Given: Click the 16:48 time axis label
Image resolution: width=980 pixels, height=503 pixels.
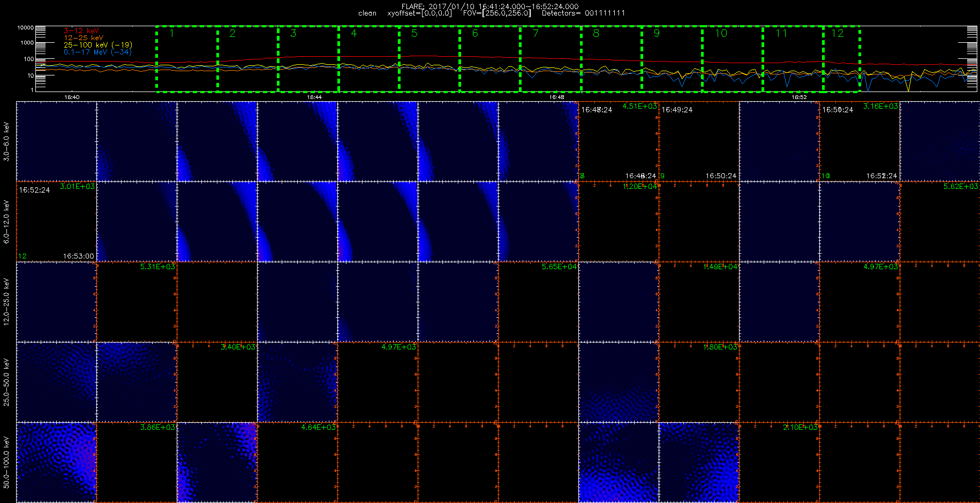Looking at the screenshot, I should [556, 97].
